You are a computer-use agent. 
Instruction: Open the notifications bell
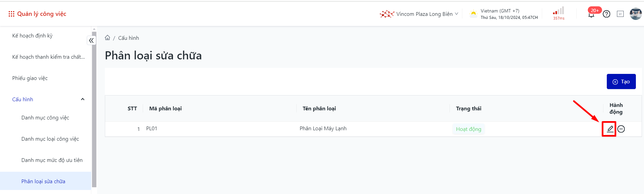(x=591, y=15)
